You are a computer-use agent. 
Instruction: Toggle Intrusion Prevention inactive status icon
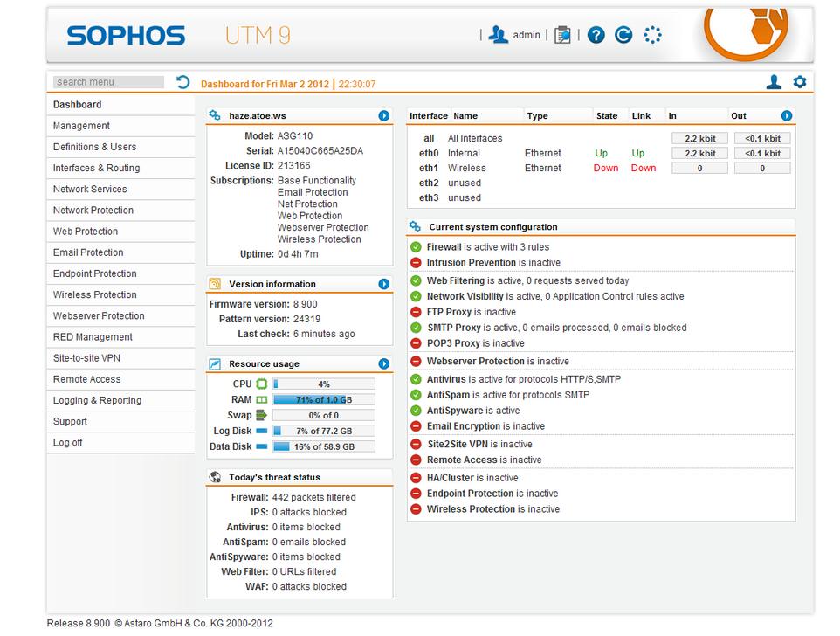[x=416, y=263]
